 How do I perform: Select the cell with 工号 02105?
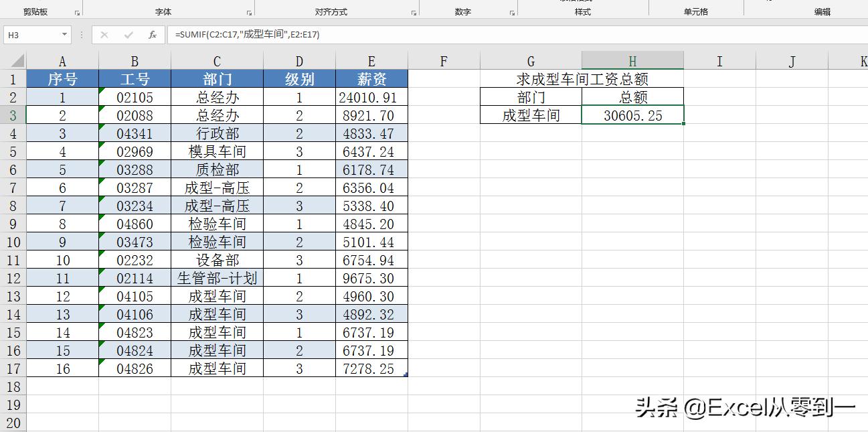pyautogui.click(x=134, y=96)
